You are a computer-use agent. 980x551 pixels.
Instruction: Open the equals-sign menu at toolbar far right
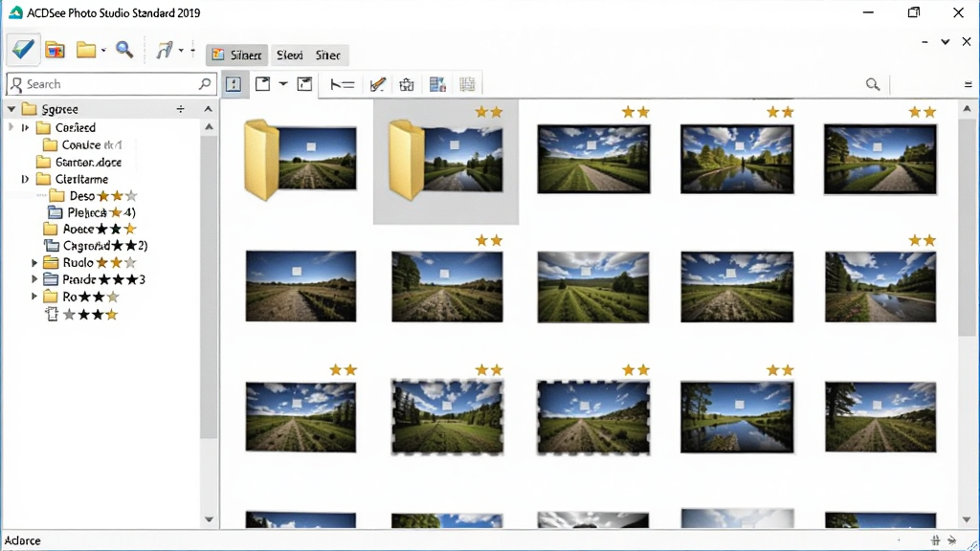pos(968,85)
